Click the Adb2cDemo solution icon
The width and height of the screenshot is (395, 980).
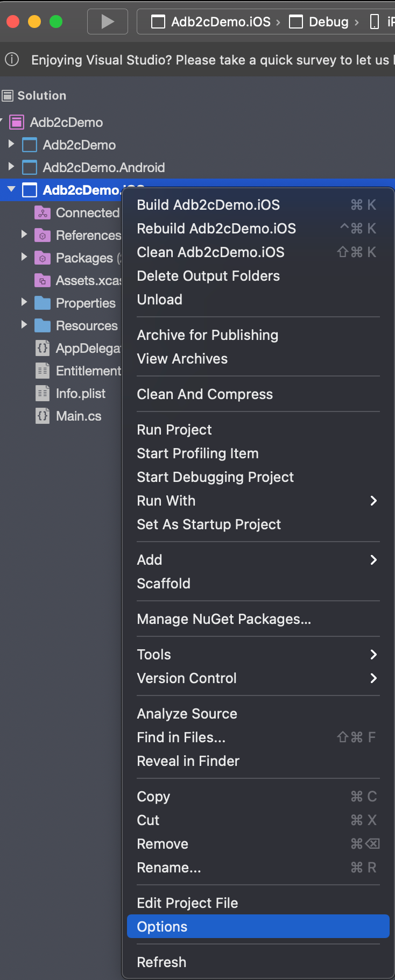(x=17, y=123)
